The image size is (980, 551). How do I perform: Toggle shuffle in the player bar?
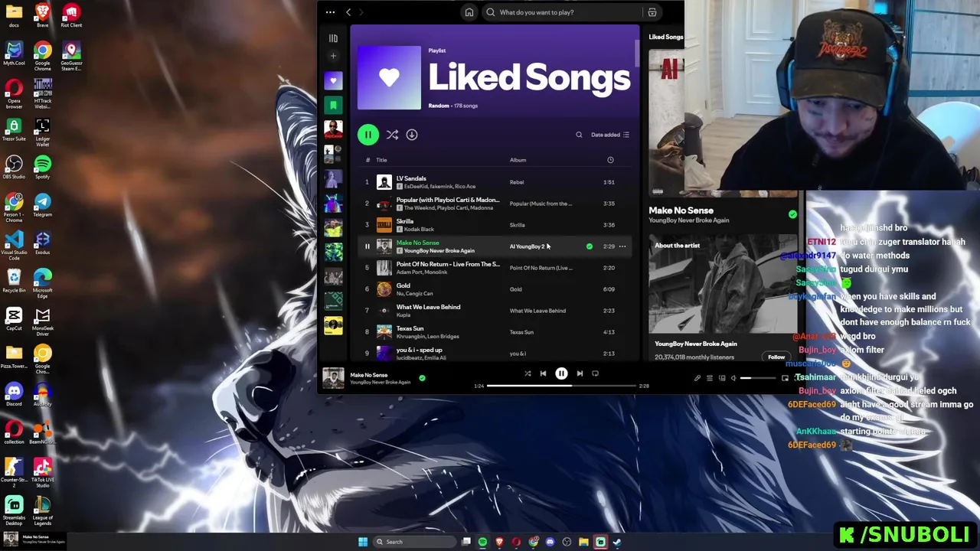528,373
